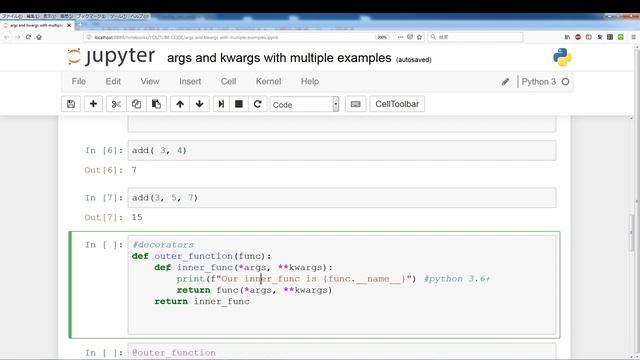This screenshot has width=640, height=360.
Task: Click the Python 3 kernel name
Action: pos(539,82)
